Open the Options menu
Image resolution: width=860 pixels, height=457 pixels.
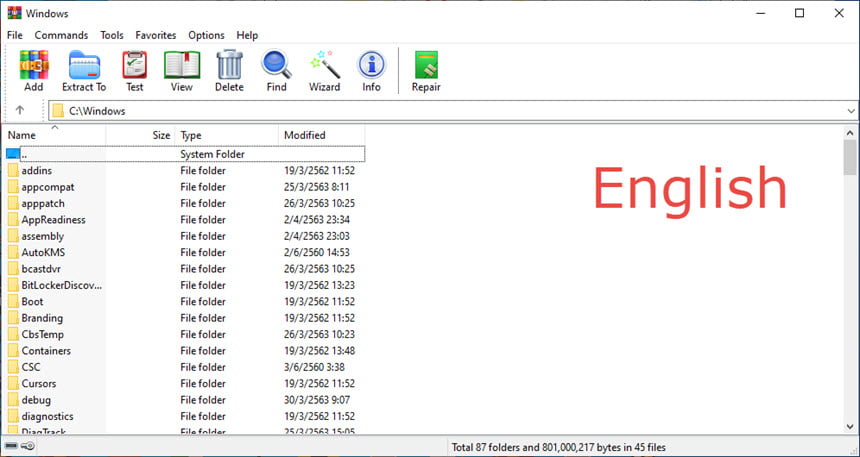click(206, 35)
